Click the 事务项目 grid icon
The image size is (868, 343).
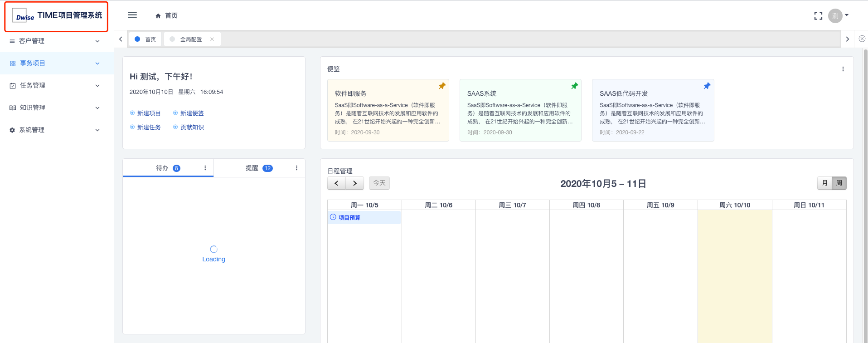point(13,64)
